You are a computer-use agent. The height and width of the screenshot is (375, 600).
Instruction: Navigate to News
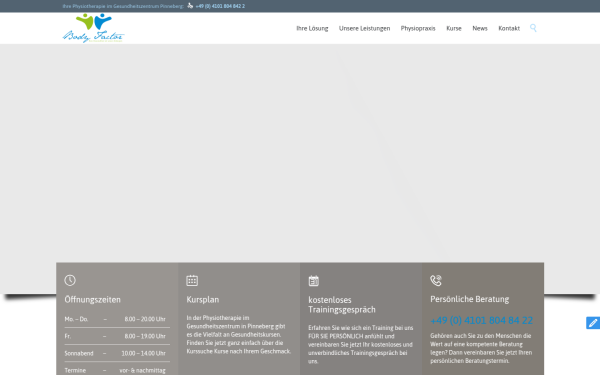pyautogui.click(x=480, y=28)
